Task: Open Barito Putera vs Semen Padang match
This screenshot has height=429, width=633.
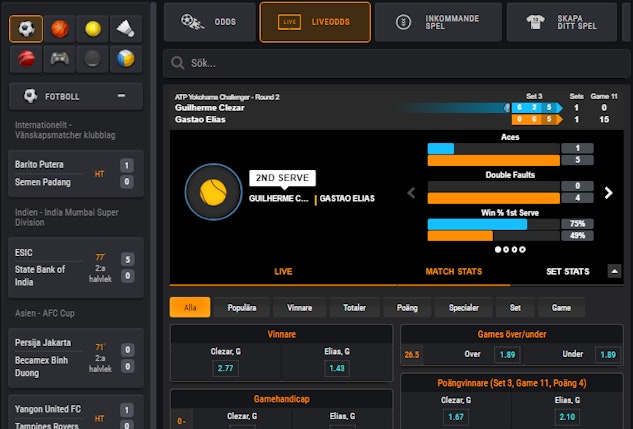Action: pyautogui.click(x=76, y=174)
